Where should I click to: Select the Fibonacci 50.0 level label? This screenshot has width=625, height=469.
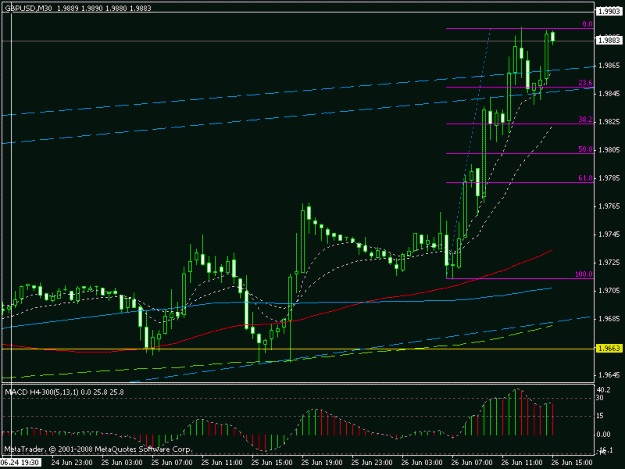[586, 149]
